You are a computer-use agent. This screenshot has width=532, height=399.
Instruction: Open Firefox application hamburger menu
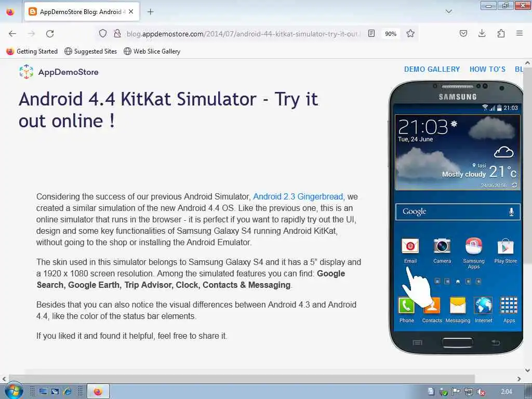tap(520, 33)
